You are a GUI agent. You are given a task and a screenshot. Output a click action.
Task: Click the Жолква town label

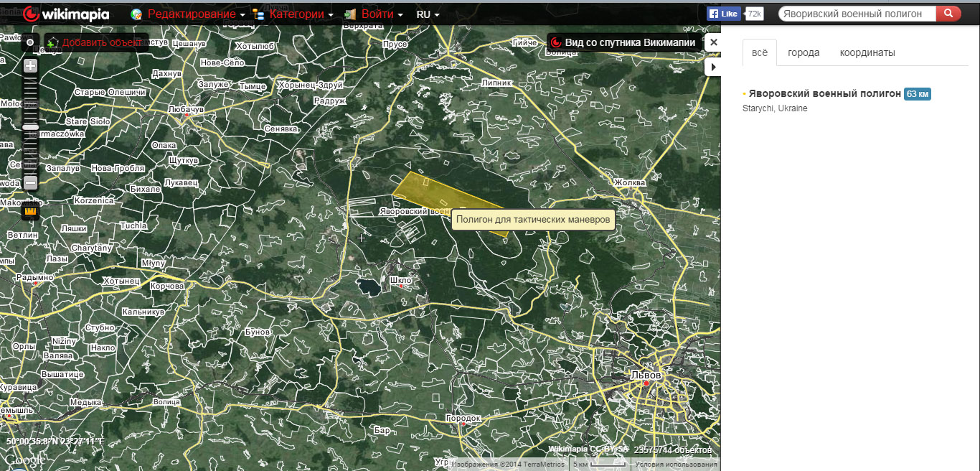629,182
